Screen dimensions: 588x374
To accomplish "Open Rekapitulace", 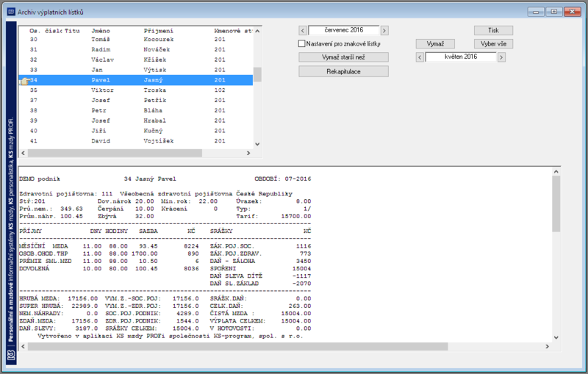I will 343,71.
